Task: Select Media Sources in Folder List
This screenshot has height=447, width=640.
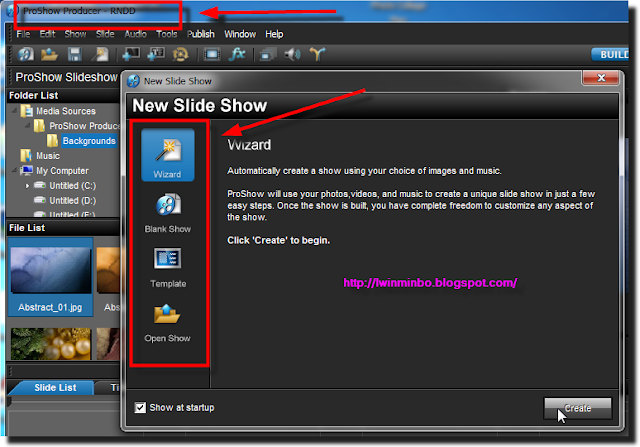Action: pos(66,111)
